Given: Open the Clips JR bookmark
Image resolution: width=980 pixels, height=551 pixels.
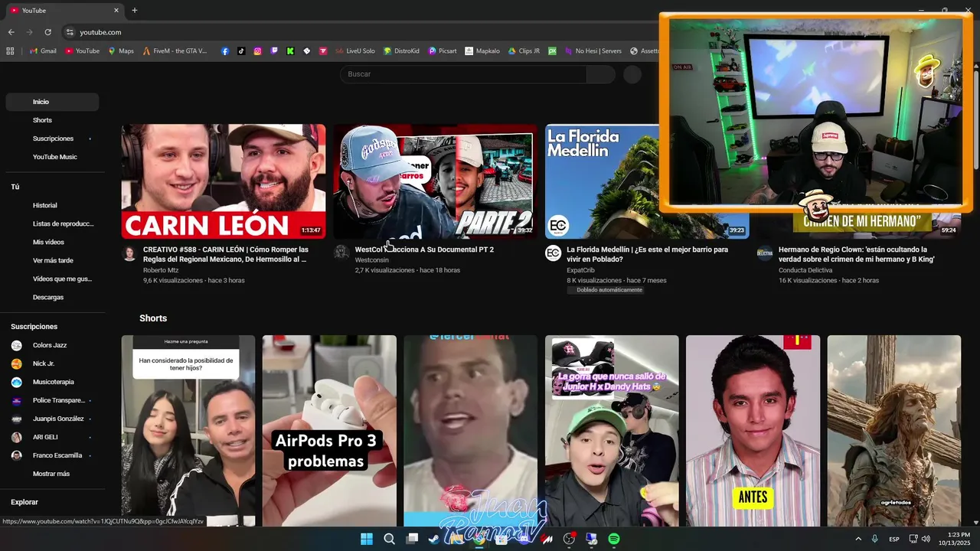Looking at the screenshot, I should click(x=524, y=51).
